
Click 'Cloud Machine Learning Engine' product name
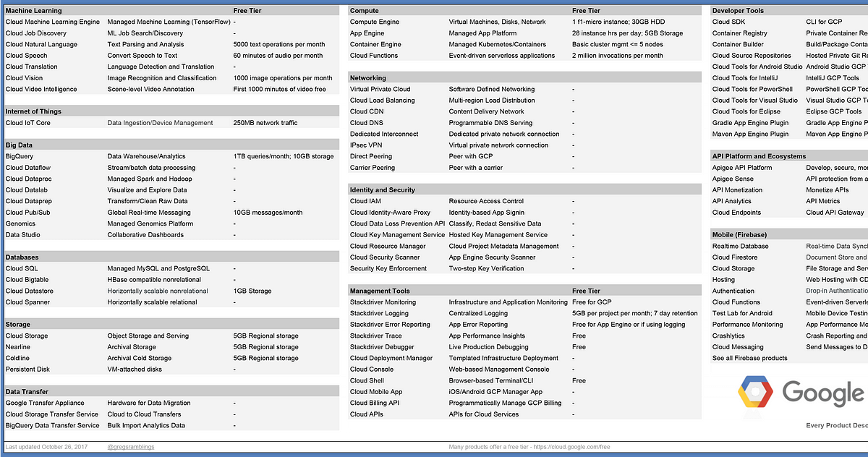click(x=53, y=22)
